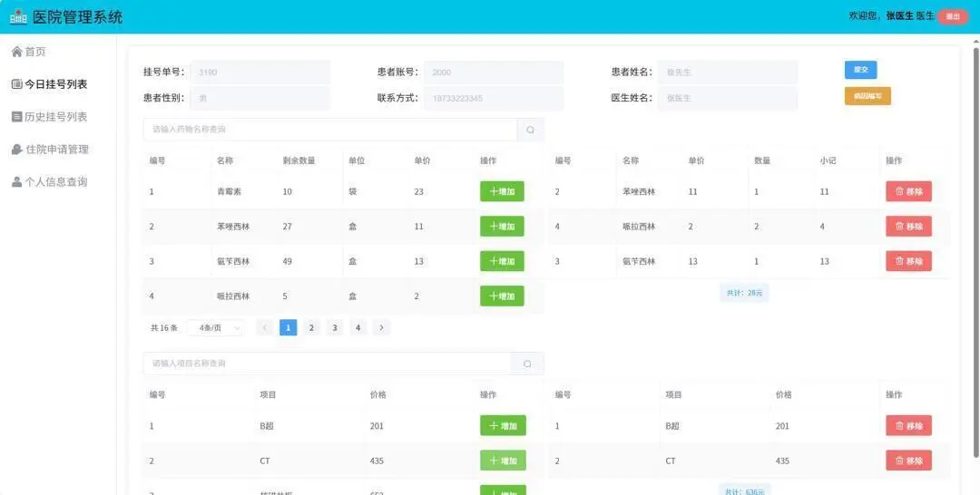
Task: Add 哌拉西林 from the drug list
Action: (502, 296)
